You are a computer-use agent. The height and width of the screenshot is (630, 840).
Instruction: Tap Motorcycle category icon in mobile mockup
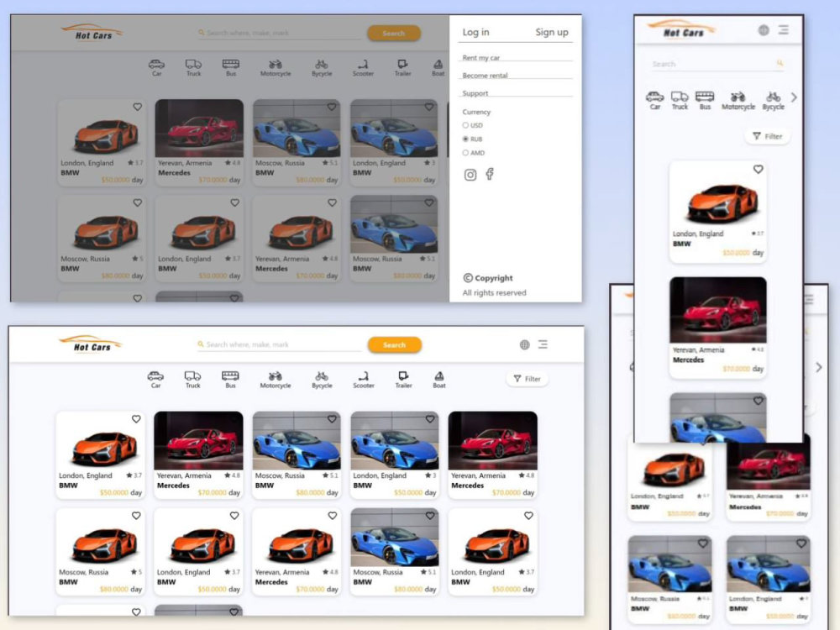tap(738, 100)
